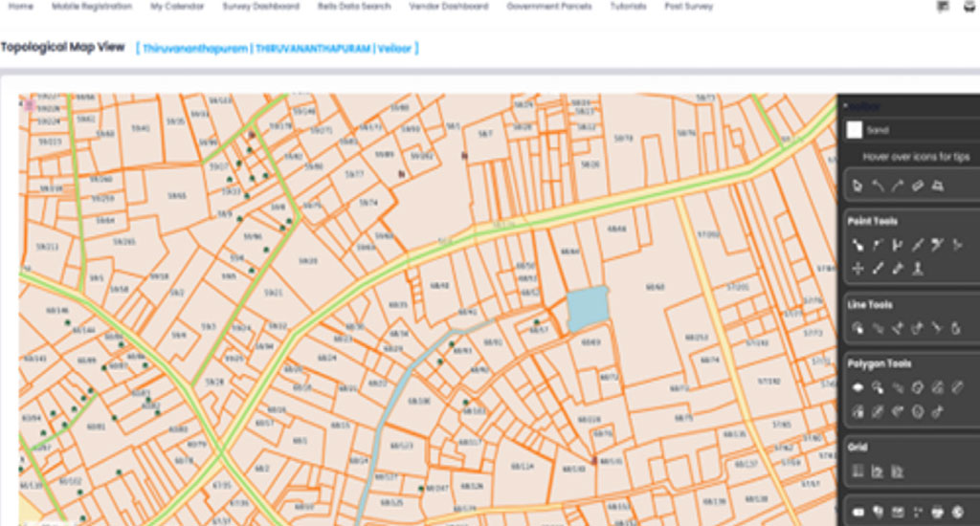Click the fifth icon beside the eraser tool
This screenshot has width=980, height=526.
pyautogui.click(x=938, y=186)
